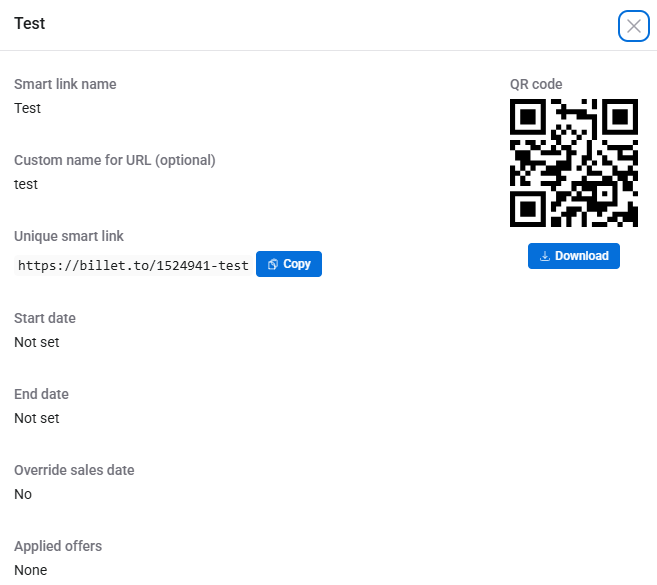Click the Download button under the QR code
The image size is (657, 585).
click(574, 256)
